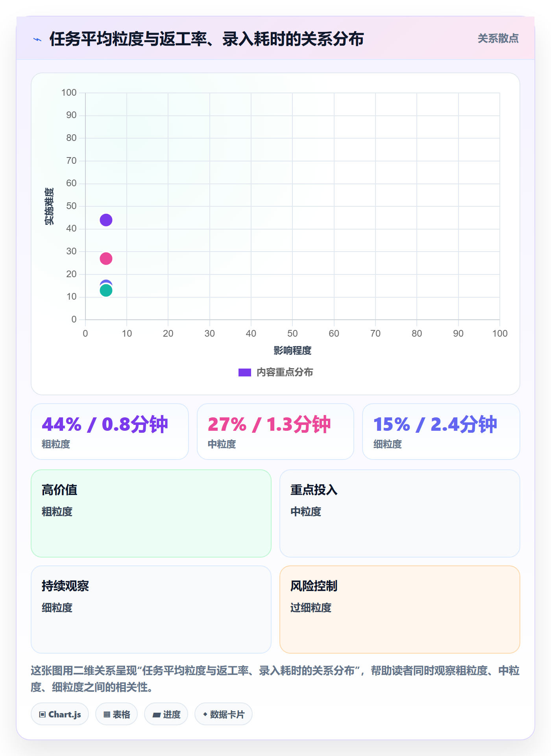The height and width of the screenshot is (756, 551).
Task: Click the 数据卡片 tag
Action: coord(224,714)
